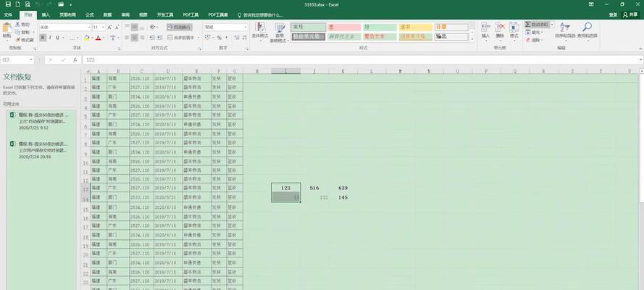Viewport: 644px width, 290px height.
Task: Click the text Orientation icon
Action: tap(152, 27)
